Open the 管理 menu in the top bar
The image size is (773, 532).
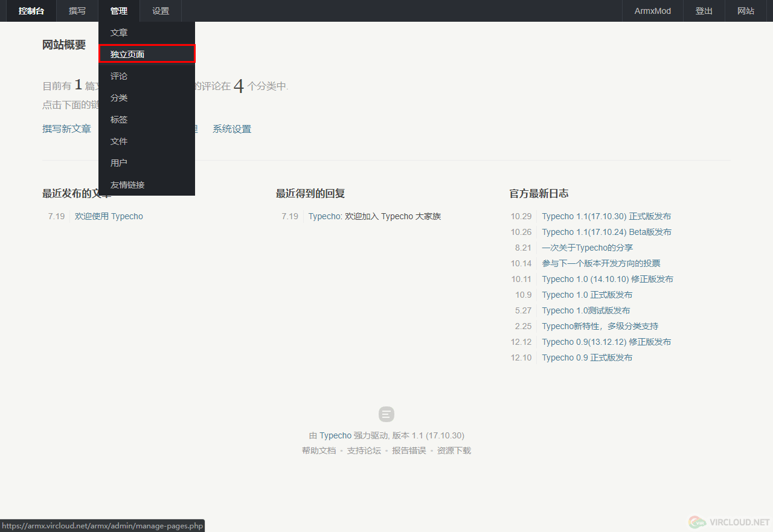click(x=119, y=11)
